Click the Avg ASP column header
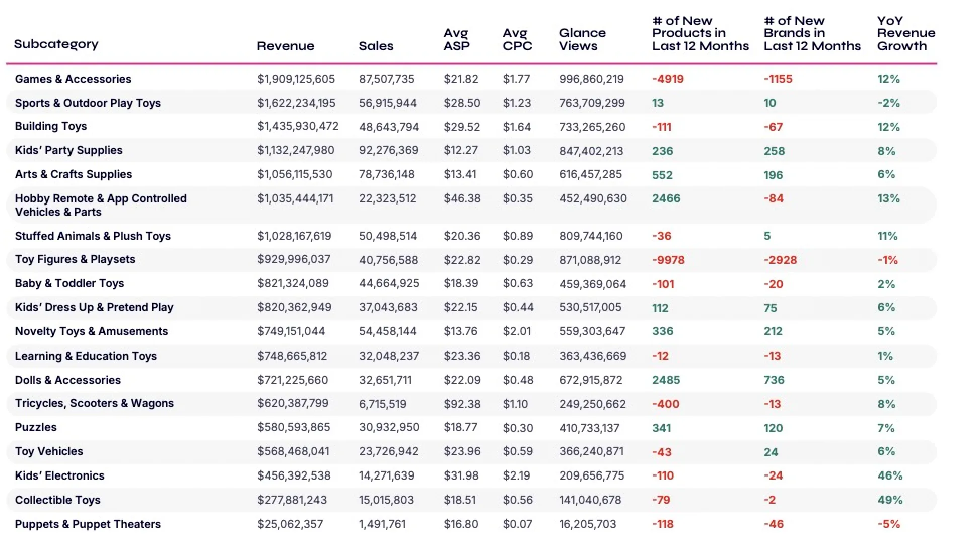The image size is (980, 544). click(x=457, y=40)
